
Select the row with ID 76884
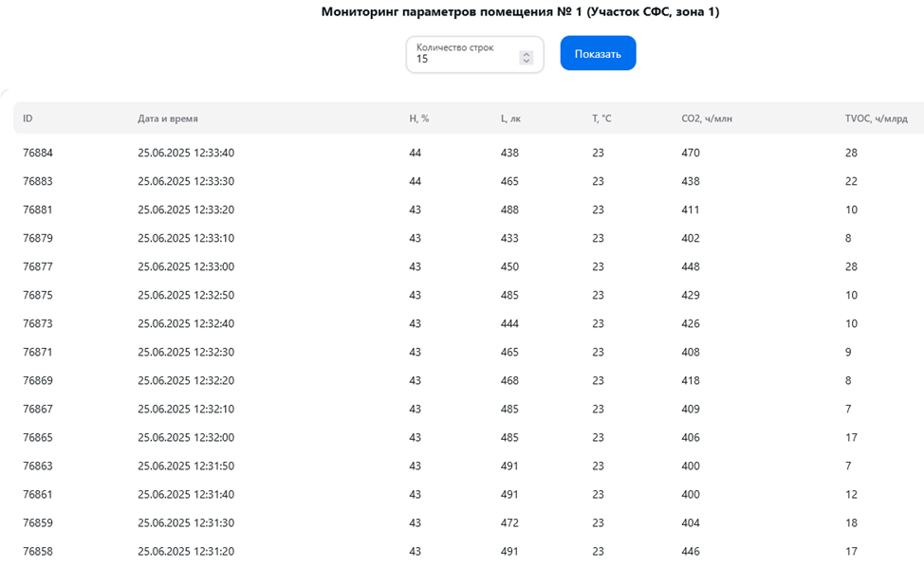pos(37,153)
